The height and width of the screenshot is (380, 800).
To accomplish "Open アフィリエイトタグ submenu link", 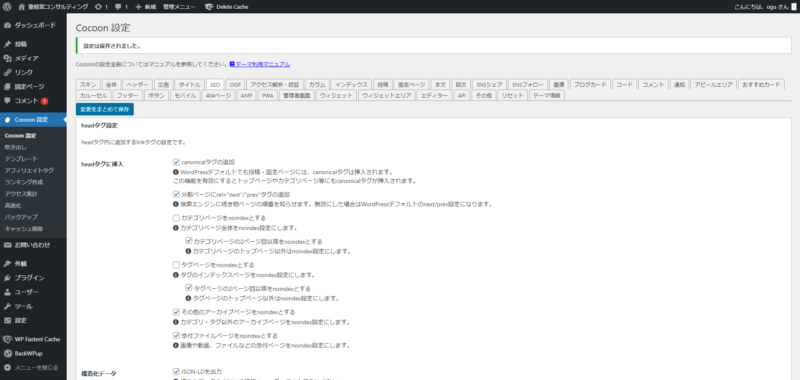I will (x=29, y=170).
